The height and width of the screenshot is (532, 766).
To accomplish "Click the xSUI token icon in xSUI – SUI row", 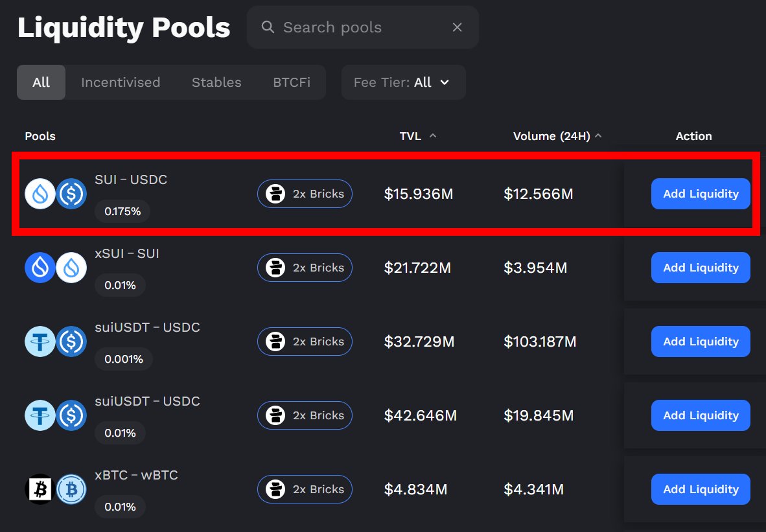I will pyautogui.click(x=40, y=268).
